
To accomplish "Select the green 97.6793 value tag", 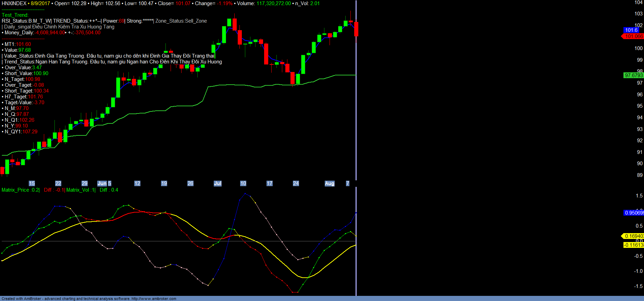I will point(633,75).
